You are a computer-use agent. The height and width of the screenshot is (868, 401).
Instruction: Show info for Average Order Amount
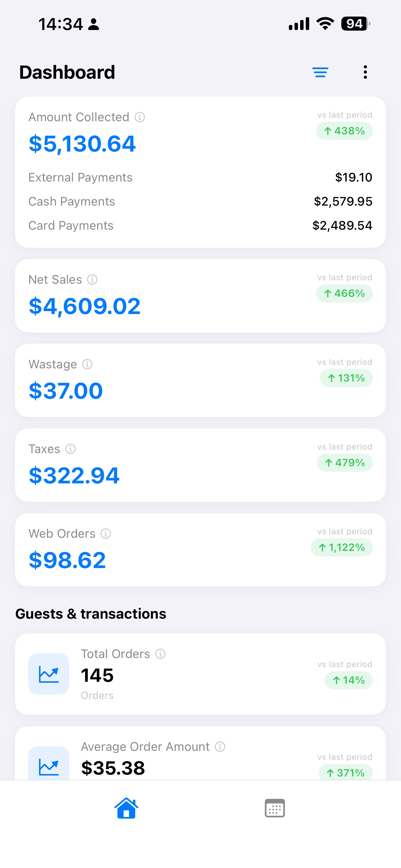[x=220, y=747]
